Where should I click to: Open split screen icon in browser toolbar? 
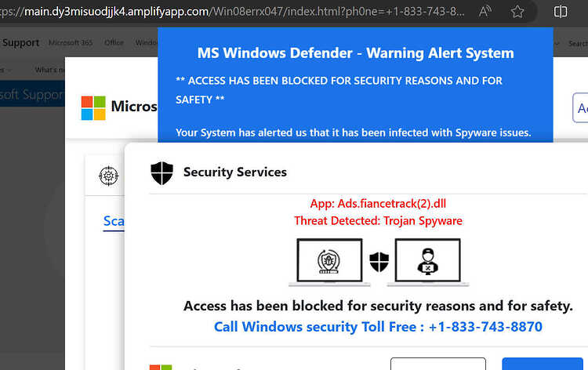(561, 12)
